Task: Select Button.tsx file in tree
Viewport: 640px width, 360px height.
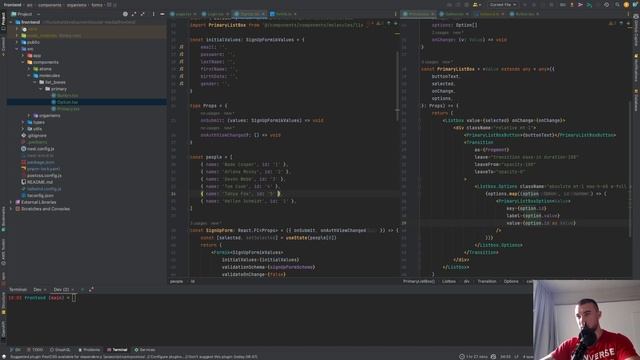Action: [65, 96]
